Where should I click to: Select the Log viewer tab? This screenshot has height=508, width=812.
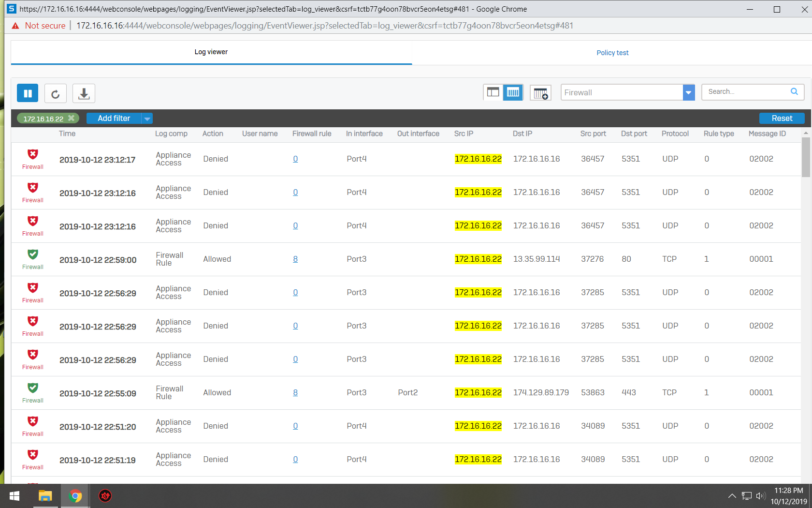click(x=211, y=52)
